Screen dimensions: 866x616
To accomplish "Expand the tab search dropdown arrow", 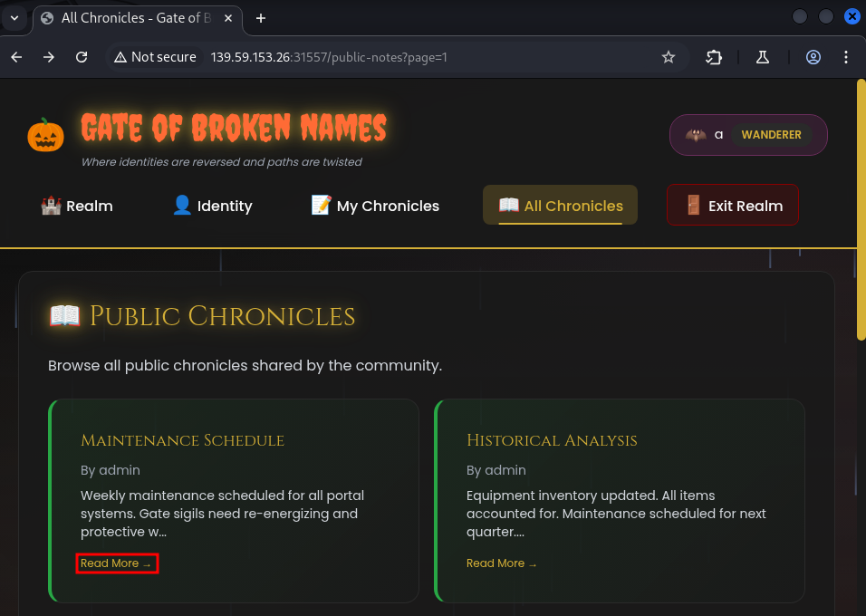I will [x=14, y=18].
